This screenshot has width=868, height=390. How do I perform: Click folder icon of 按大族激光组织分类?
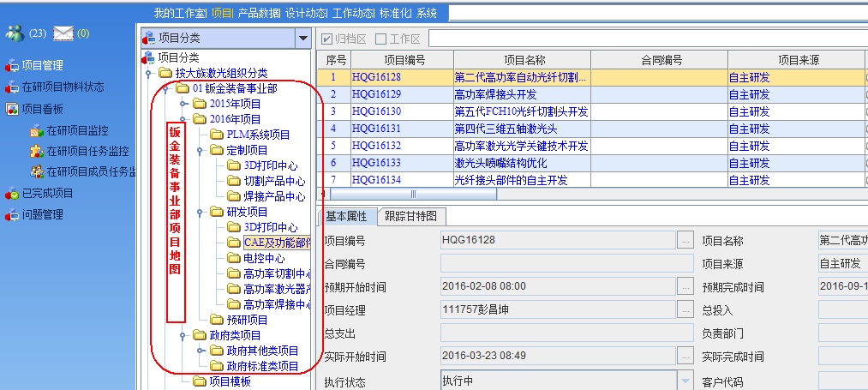[x=165, y=73]
